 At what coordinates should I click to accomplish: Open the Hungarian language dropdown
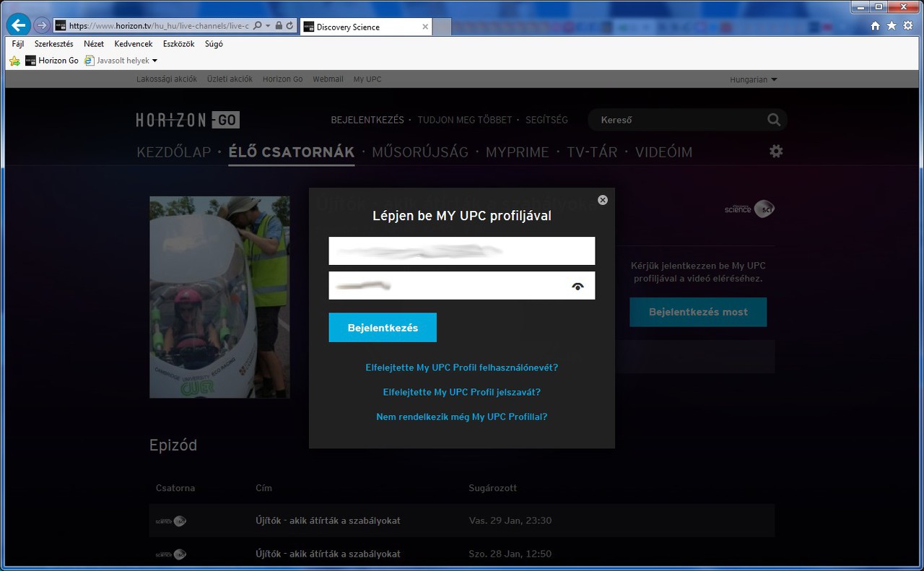coord(754,79)
